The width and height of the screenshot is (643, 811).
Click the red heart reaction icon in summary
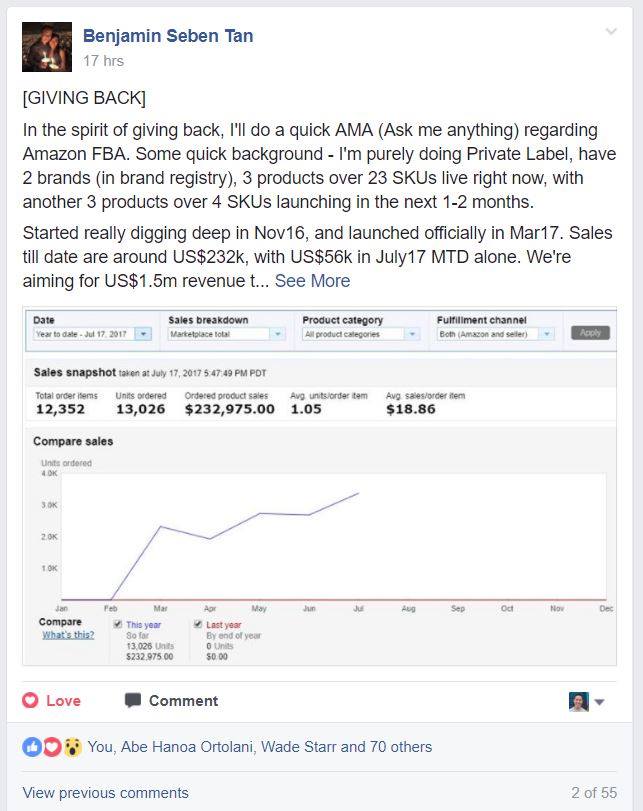point(52,747)
